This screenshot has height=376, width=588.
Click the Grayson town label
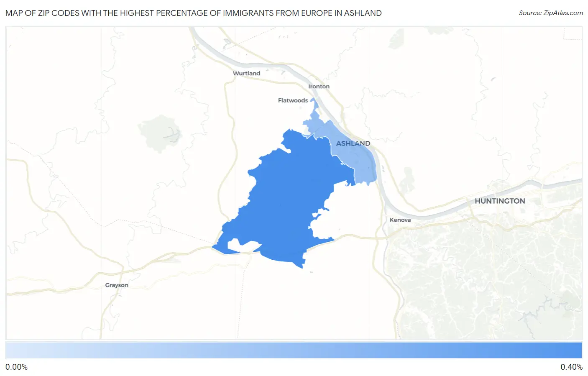click(117, 285)
